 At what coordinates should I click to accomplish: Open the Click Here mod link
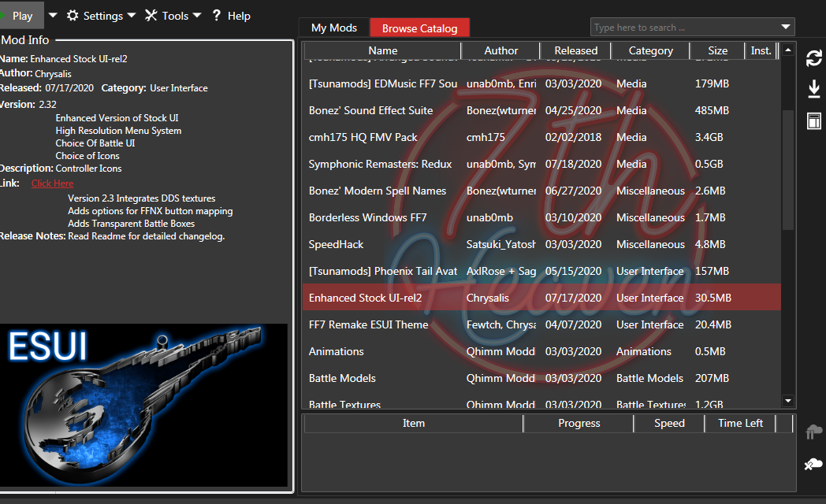click(52, 183)
